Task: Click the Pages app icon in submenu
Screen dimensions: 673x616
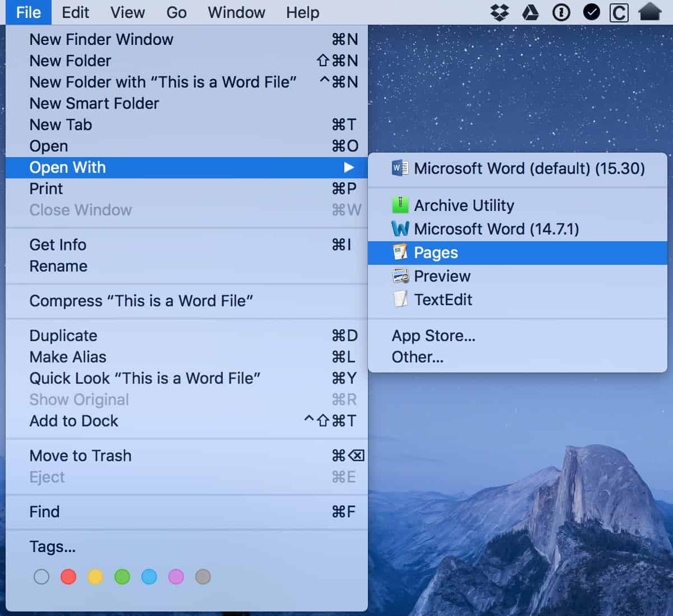Action: tap(400, 253)
